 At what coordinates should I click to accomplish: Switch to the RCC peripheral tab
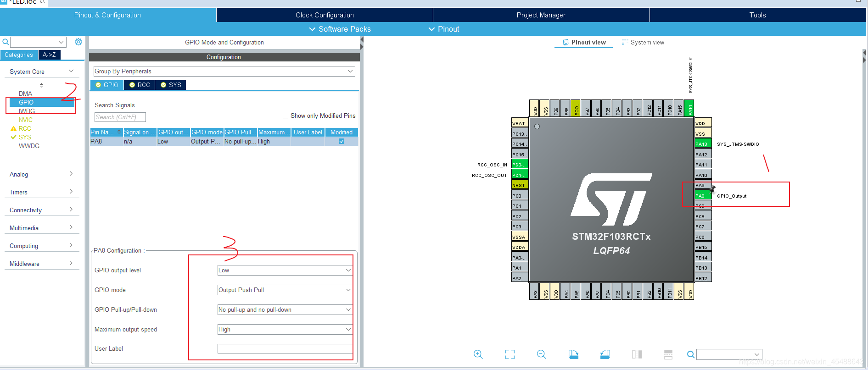(140, 85)
